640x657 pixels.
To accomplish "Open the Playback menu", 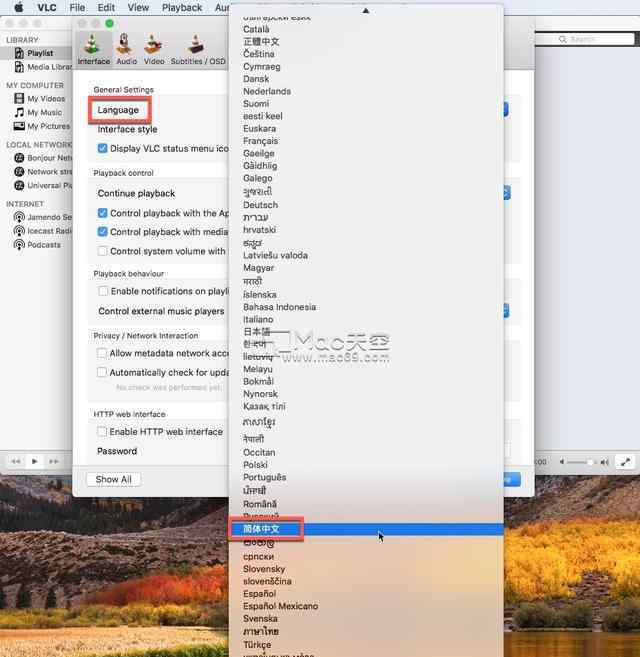I will [x=182, y=8].
